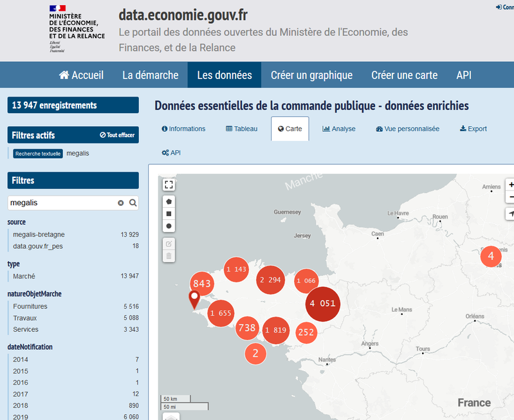This screenshot has height=420, width=514.
Task: Open the cluster labeled 4 near Paris
Action: pyautogui.click(x=491, y=257)
